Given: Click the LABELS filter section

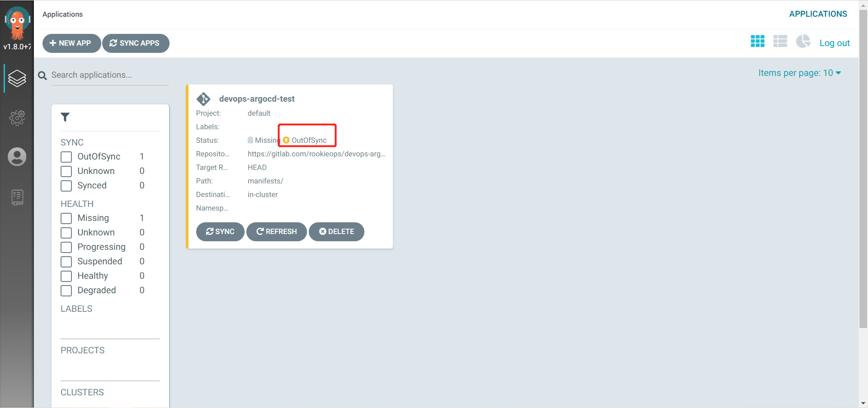Looking at the screenshot, I should tap(76, 309).
